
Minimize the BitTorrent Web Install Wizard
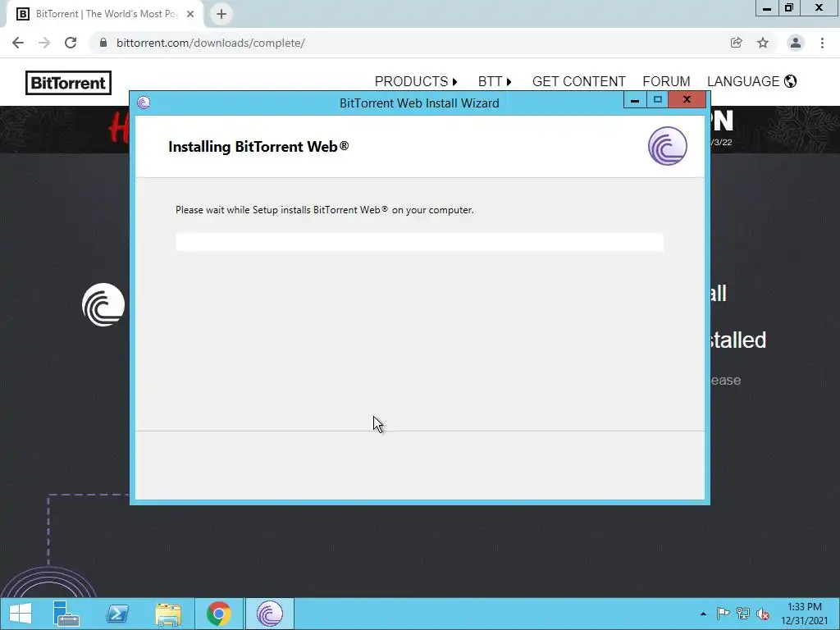click(635, 99)
